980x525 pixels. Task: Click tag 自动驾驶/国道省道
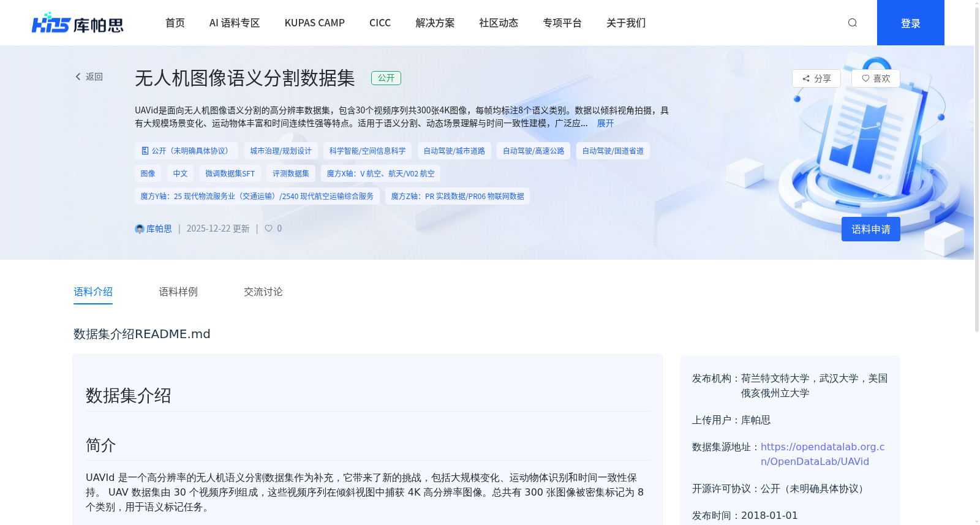tap(613, 151)
